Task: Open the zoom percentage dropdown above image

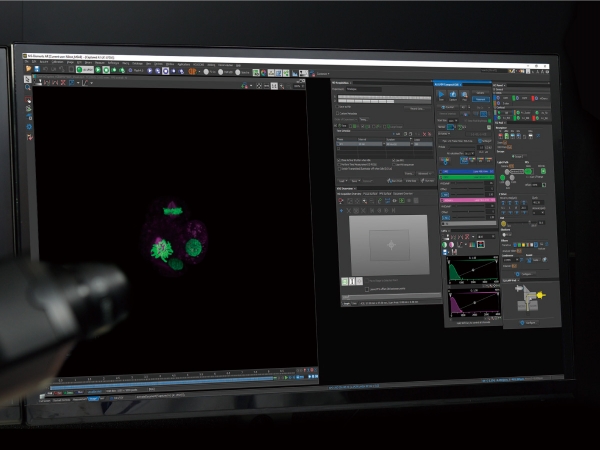Action: tap(298, 86)
